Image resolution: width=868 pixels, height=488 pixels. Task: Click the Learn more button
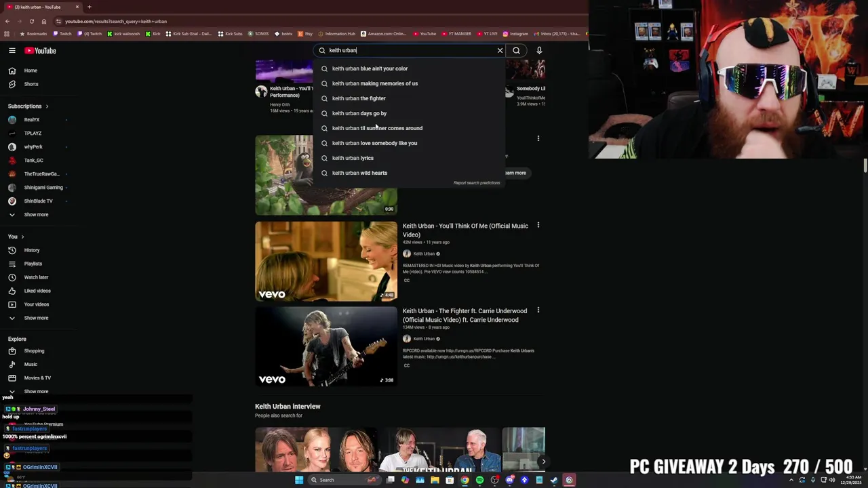[515, 173]
